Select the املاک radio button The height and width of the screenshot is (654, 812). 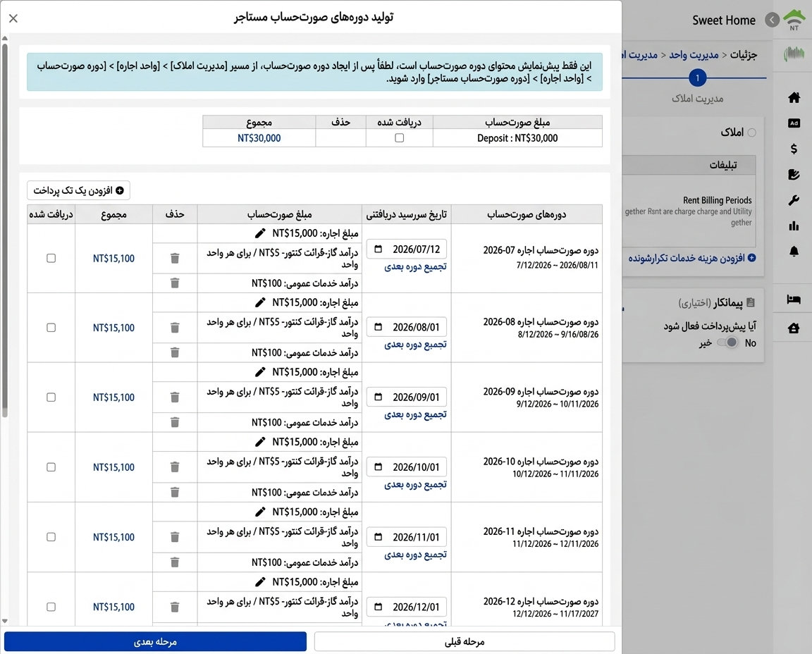pyautogui.click(x=752, y=132)
